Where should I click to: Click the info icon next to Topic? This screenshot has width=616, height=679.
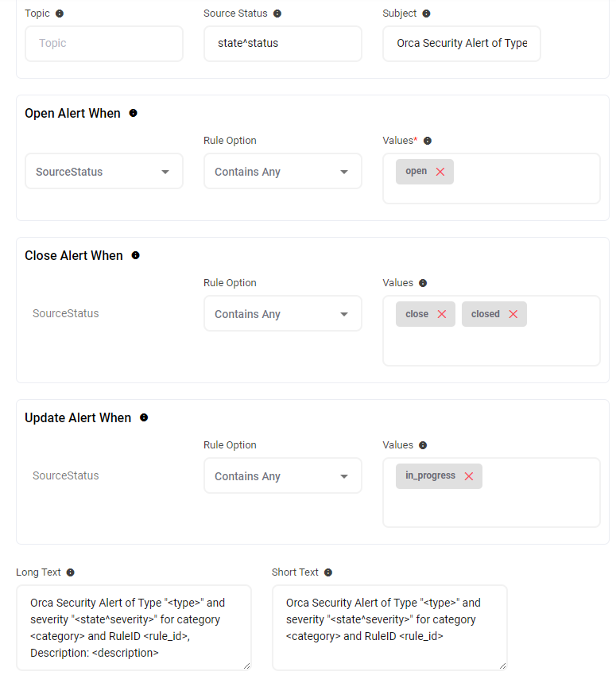pyautogui.click(x=60, y=14)
